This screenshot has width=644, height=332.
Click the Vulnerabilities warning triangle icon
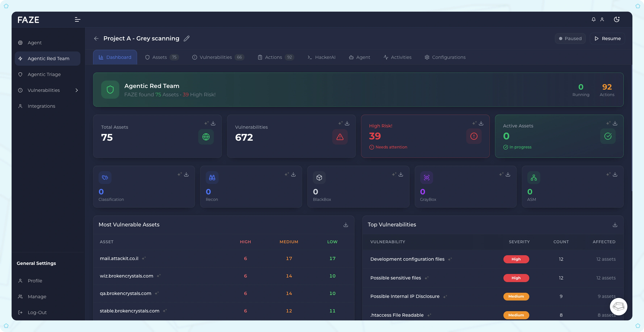coord(340,137)
